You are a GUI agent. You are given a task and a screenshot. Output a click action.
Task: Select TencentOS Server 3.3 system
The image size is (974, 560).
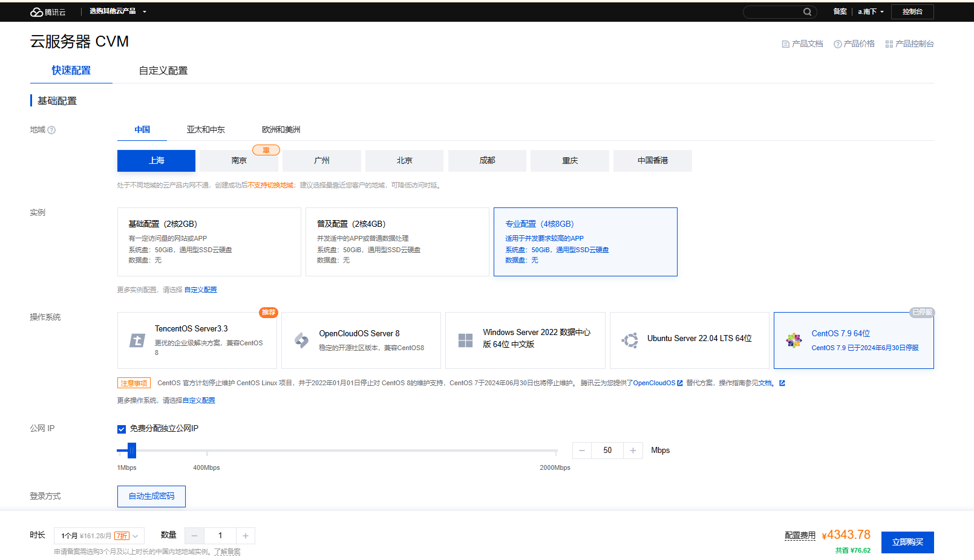coord(197,340)
